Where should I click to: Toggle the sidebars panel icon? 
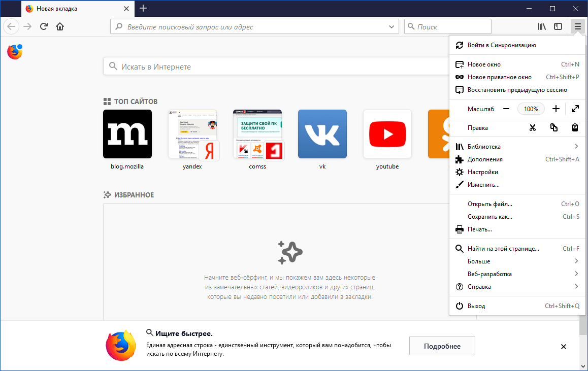click(x=558, y=26)
